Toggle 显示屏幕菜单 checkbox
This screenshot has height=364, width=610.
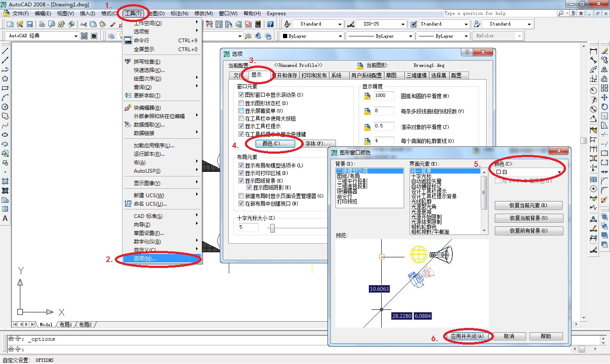[241, 110]
